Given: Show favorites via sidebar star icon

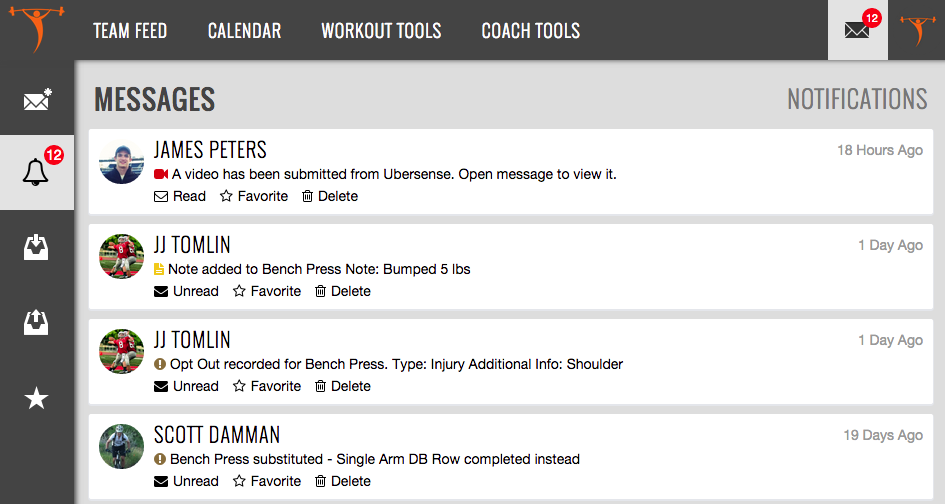Looking at the screenshot, I should pos(37,398).
